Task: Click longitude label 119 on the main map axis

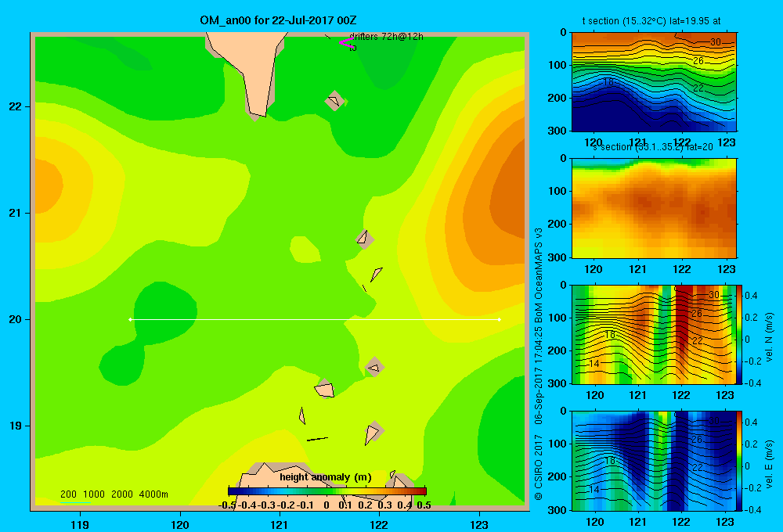Action: [80, 524]
